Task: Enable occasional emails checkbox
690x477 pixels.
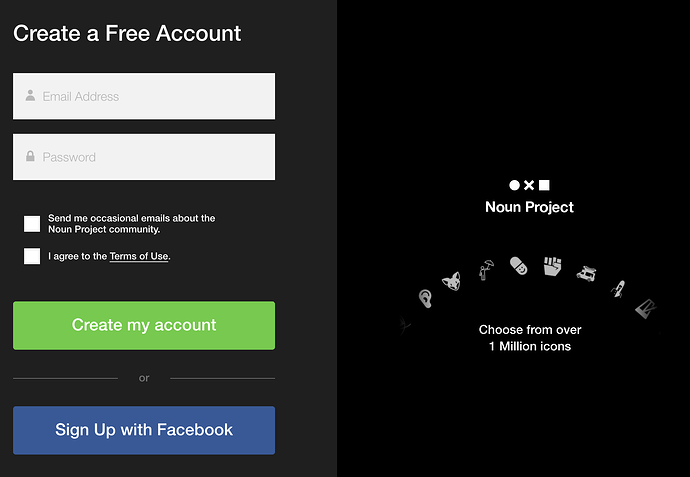Action: 32,223
